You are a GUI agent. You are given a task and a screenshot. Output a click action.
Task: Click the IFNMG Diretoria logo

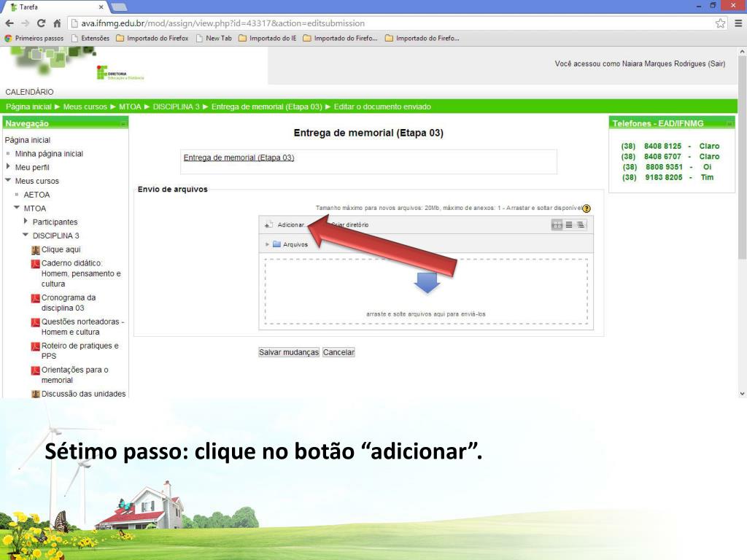[x=120, y=73]
